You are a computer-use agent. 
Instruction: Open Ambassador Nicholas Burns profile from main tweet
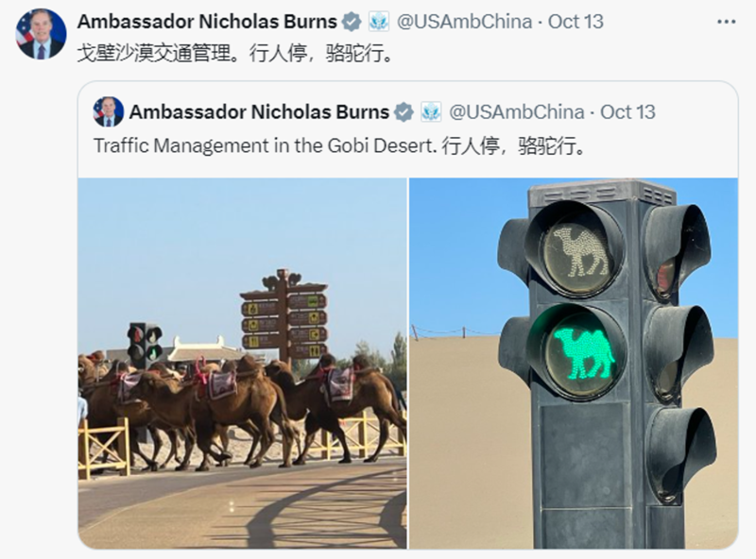pyautogui.click(x=207, y=22)
